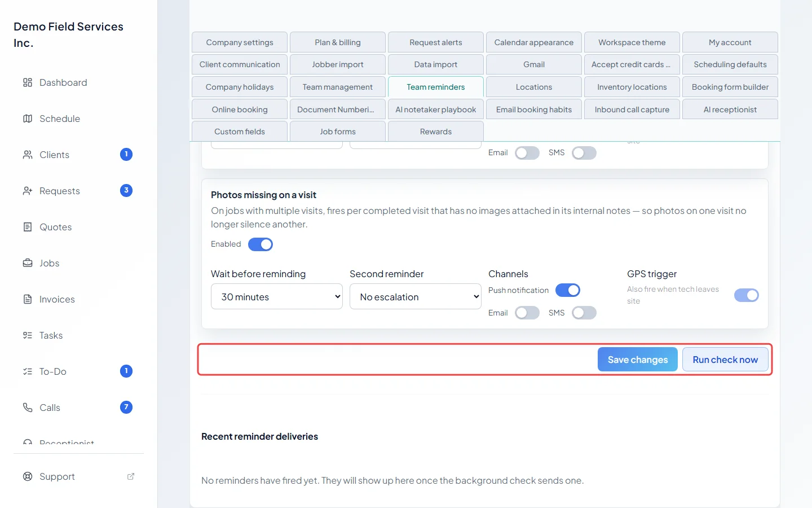The image size is (812, 508).
Task: Select the AI receptionist tab
Action: tap(730, 110)
